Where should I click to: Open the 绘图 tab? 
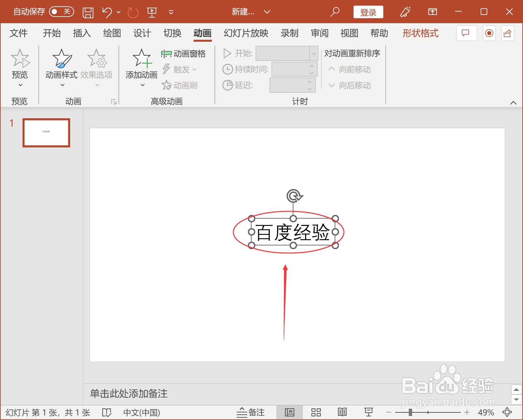click(x=112, y=33)
